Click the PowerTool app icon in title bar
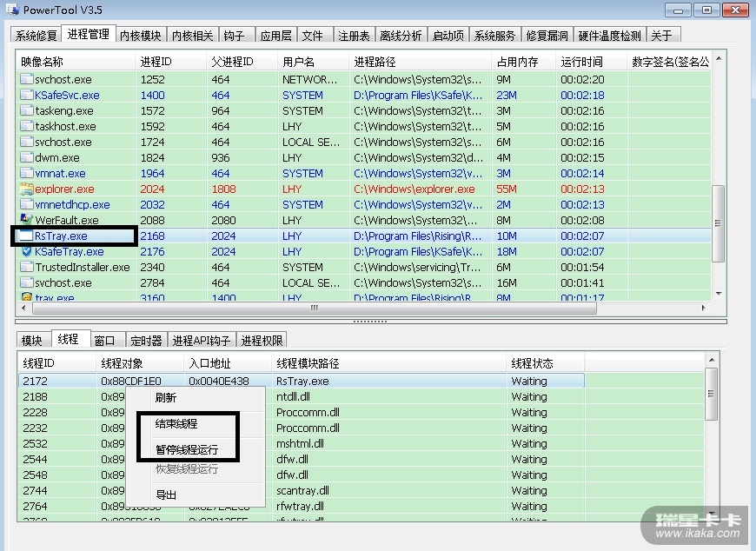 12,10
